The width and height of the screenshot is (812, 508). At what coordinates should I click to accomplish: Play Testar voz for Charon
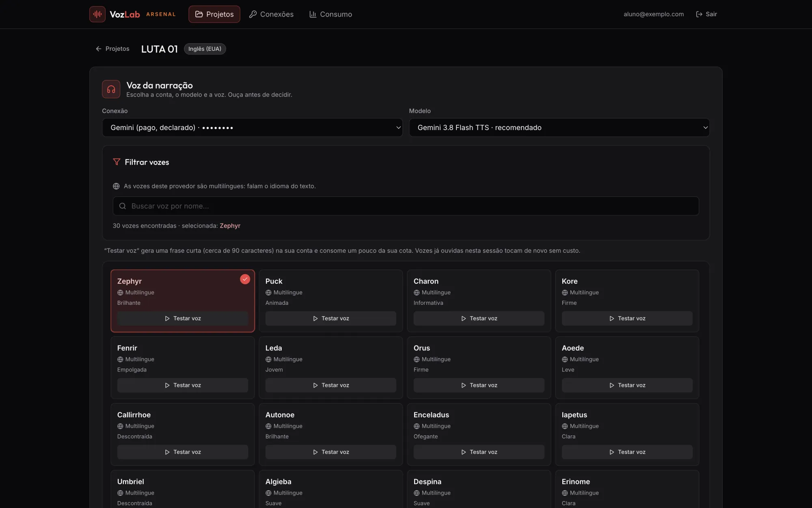coord(479,318)
